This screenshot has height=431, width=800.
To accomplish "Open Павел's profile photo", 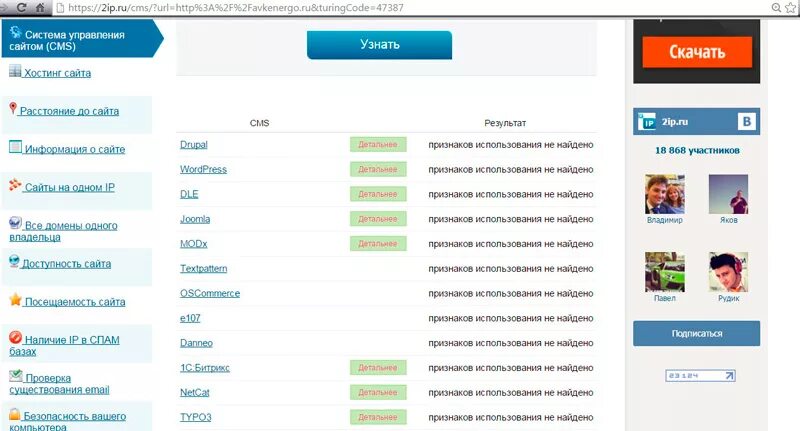I will [665, 272].
